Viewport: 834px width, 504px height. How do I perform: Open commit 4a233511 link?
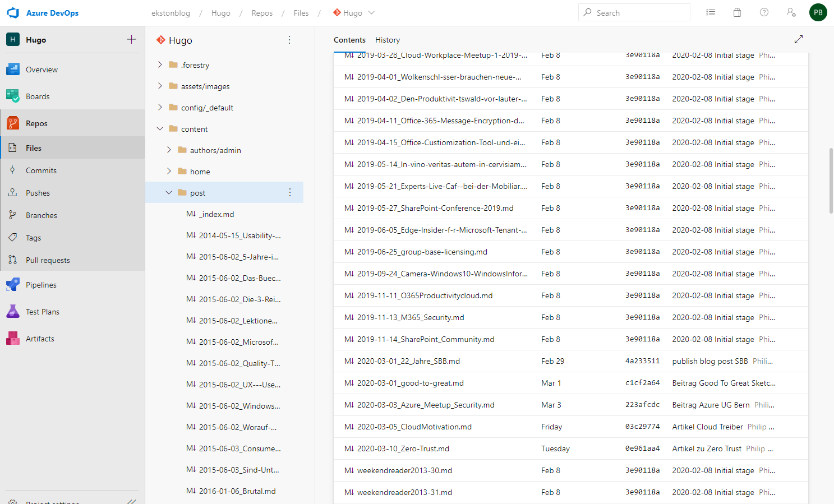click(642, 361)
